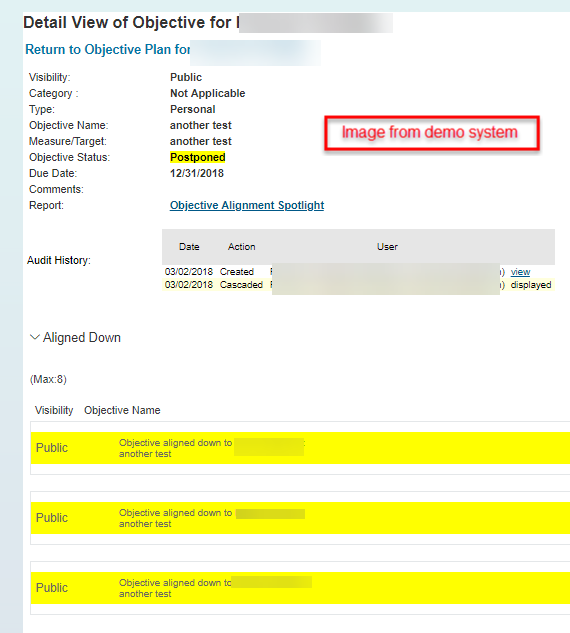The height and width of the screenshot is (633, 570).
Task: Click the (Max:8) label
Action: point(48,379)
